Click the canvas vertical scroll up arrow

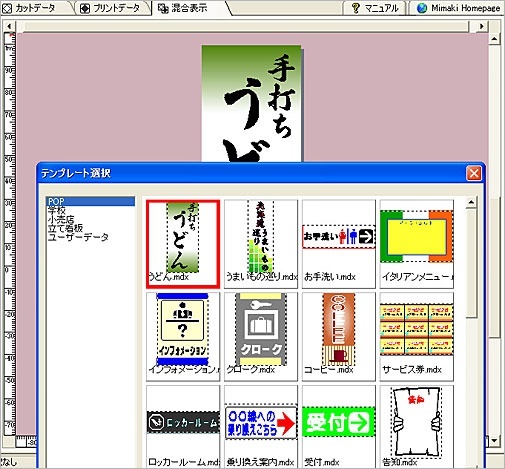point(494,39)
